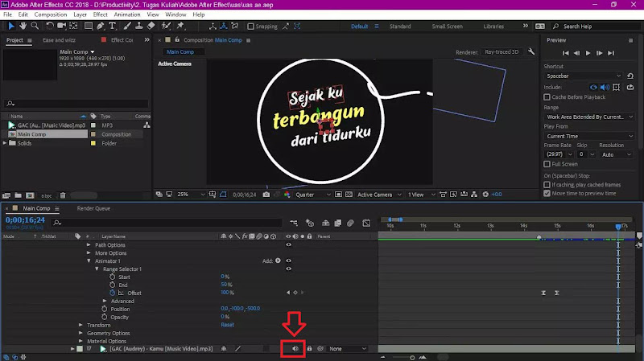Toggle visibility eye for Range Selector 1

(289, 269)
